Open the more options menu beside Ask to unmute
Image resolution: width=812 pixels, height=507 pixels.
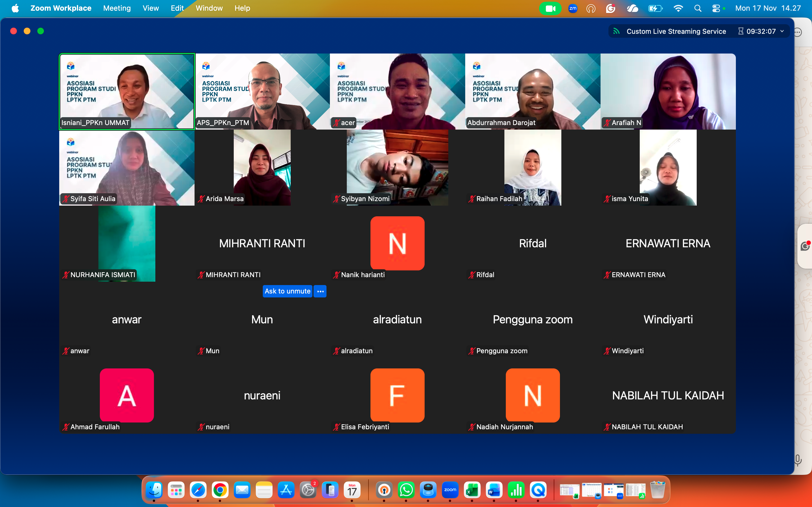(x=320, y=291)
